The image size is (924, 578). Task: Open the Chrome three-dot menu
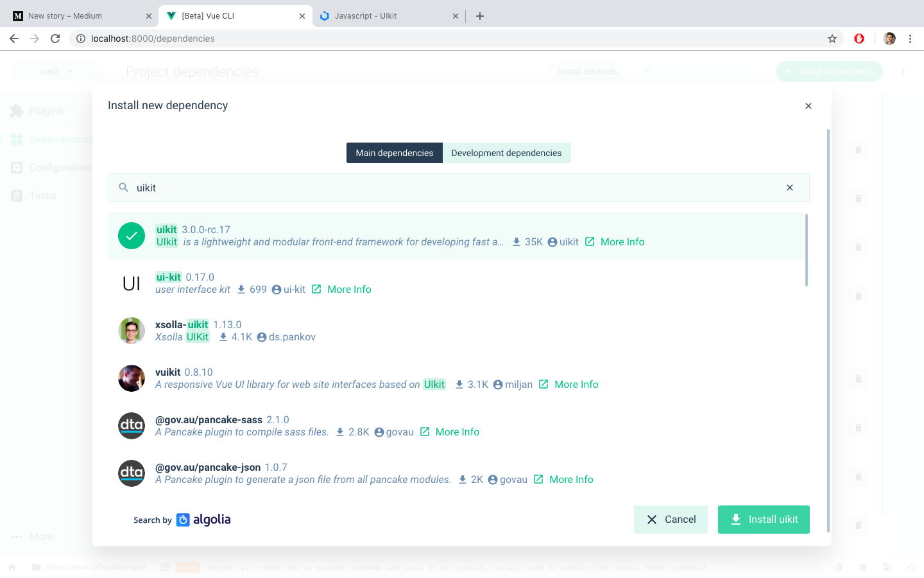[910, 39]
